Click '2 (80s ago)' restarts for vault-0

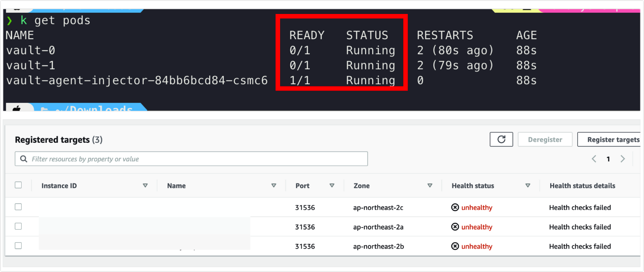click(455, 50)
